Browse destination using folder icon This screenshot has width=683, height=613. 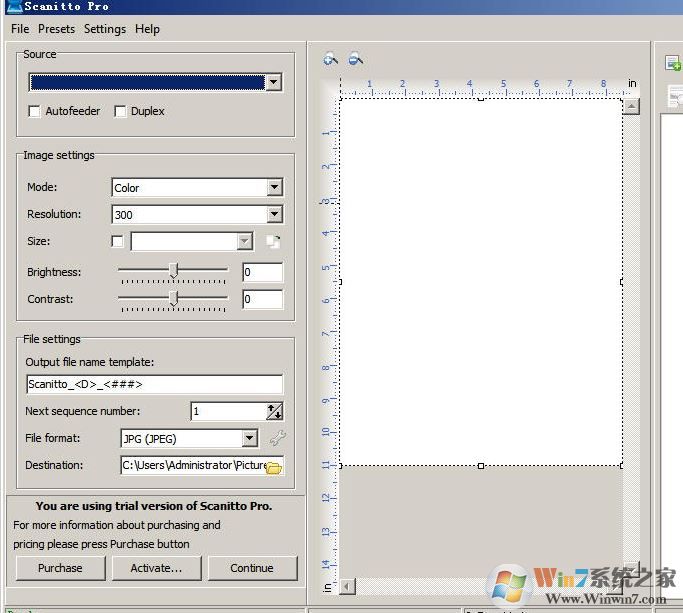coord(274,467)
